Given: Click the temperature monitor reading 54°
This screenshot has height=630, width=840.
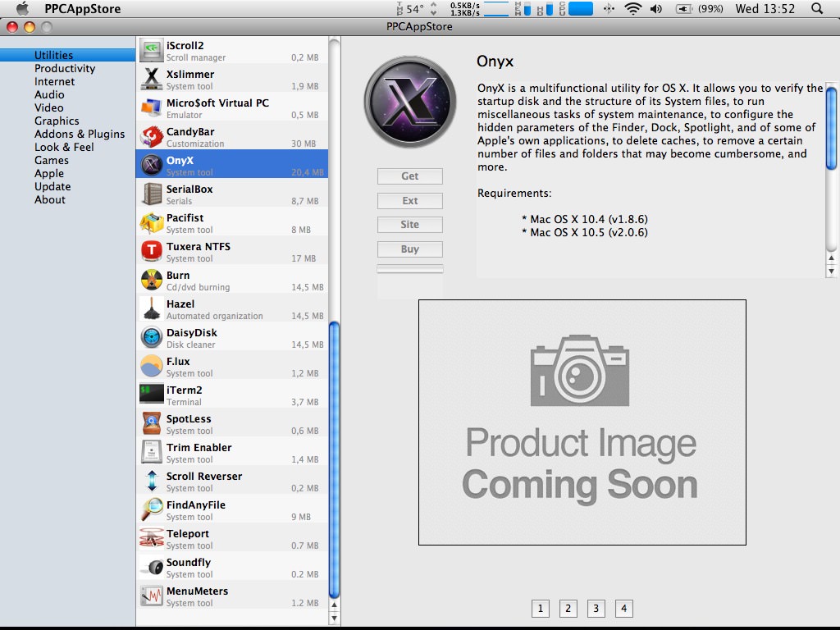Looking at the screenshot, I should (x=410, y=8).
